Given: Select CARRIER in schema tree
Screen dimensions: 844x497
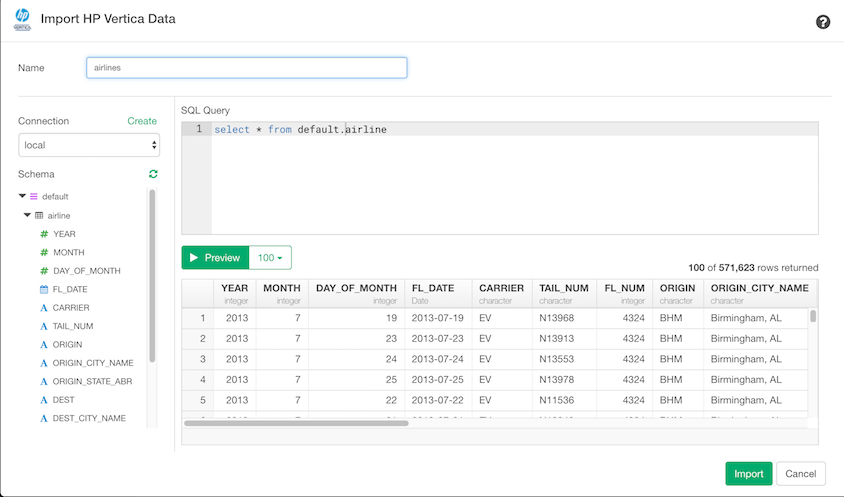Looking at the screenshot, I should (71, 308).
